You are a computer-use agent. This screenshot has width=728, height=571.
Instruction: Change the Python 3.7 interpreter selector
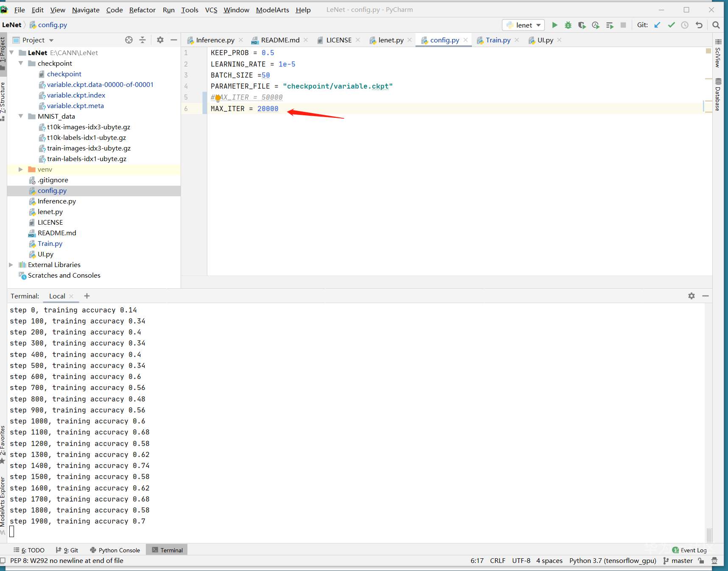tap(613, 560)
